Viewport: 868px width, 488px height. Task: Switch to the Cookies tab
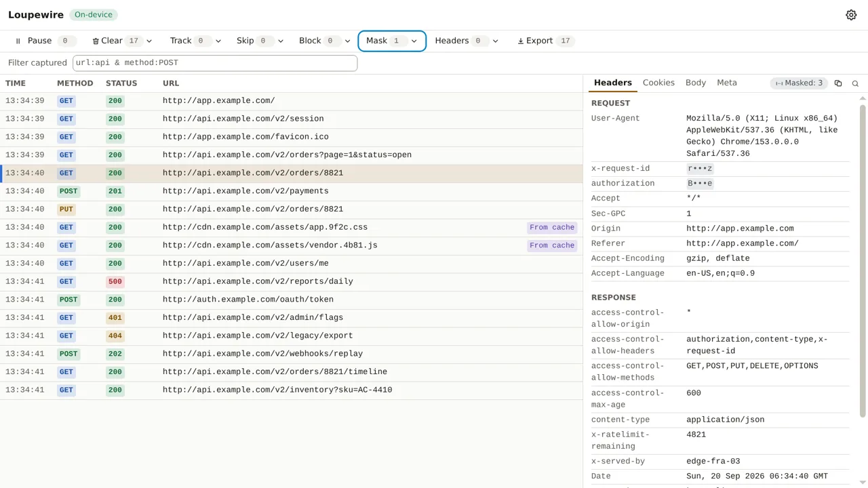(658, 83)
